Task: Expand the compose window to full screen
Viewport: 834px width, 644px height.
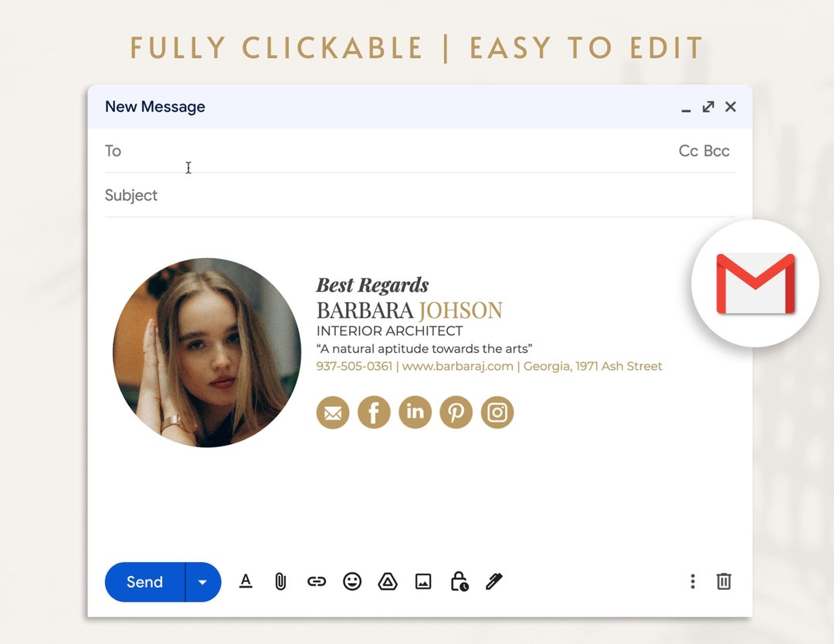Action: [708, 107]
